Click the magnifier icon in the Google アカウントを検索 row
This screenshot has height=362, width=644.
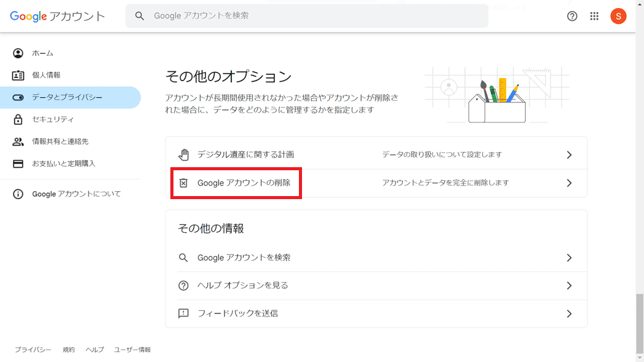pos(183,258)
